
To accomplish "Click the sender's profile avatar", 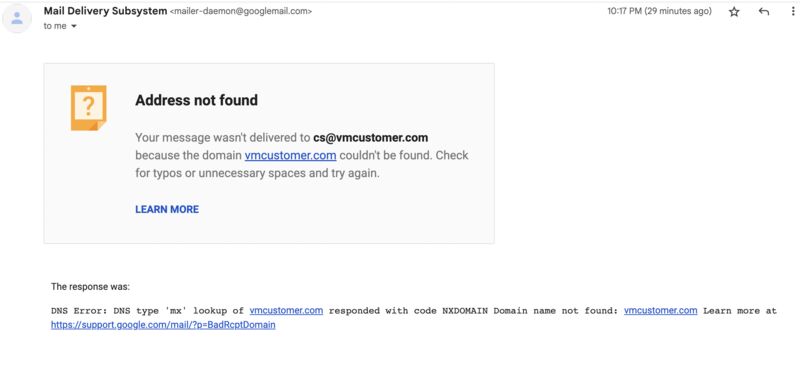I will (x=17, y=18).
